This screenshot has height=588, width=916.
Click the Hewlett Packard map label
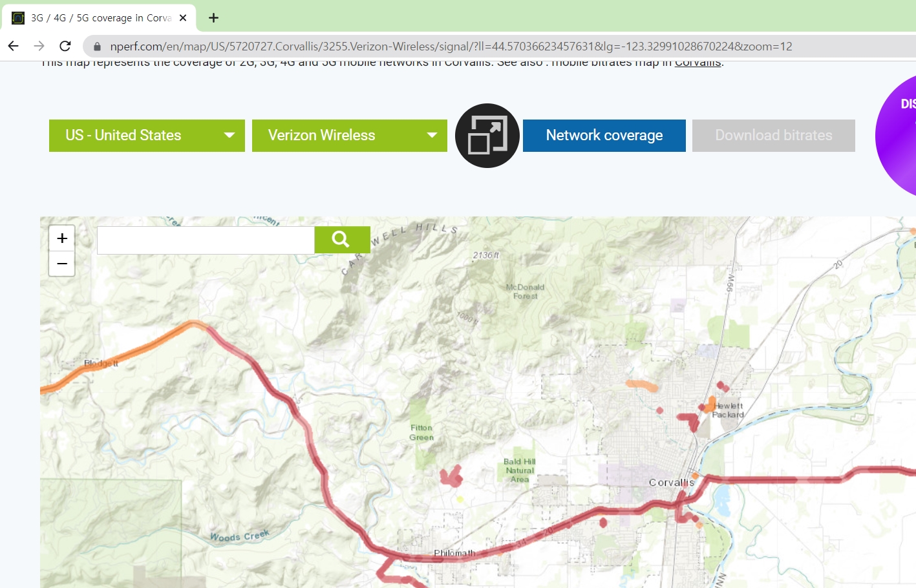tap(728, 410)
